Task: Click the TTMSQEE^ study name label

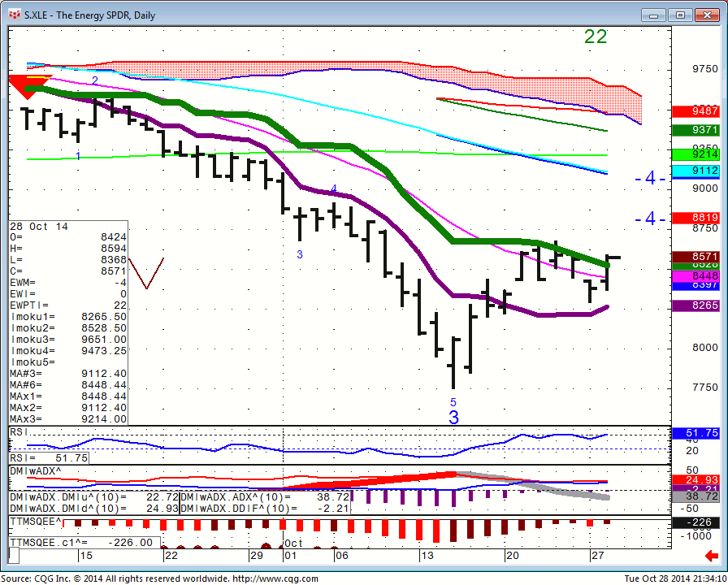Action: pyautogui.click(x=36, y=522)
